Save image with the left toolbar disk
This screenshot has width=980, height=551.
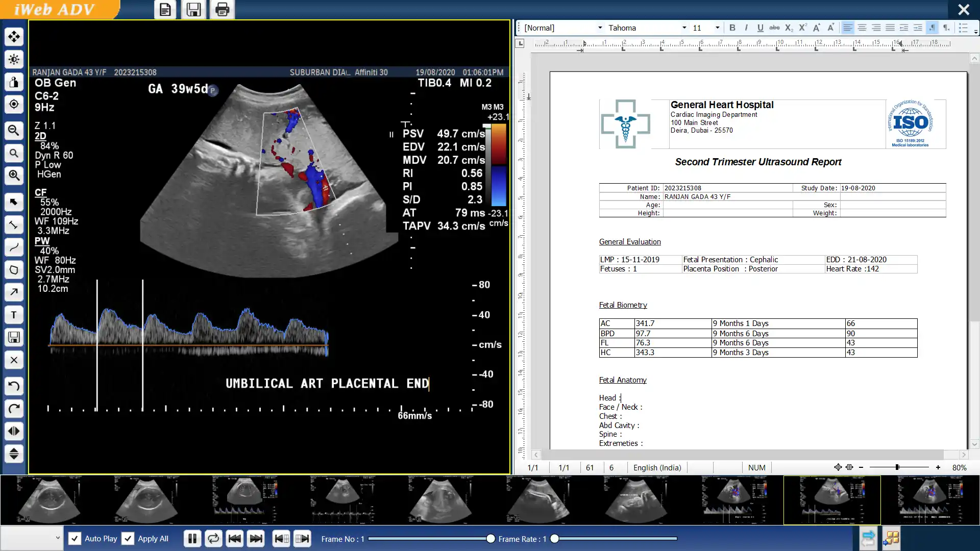pyautogui.click(x=14, y=337)
